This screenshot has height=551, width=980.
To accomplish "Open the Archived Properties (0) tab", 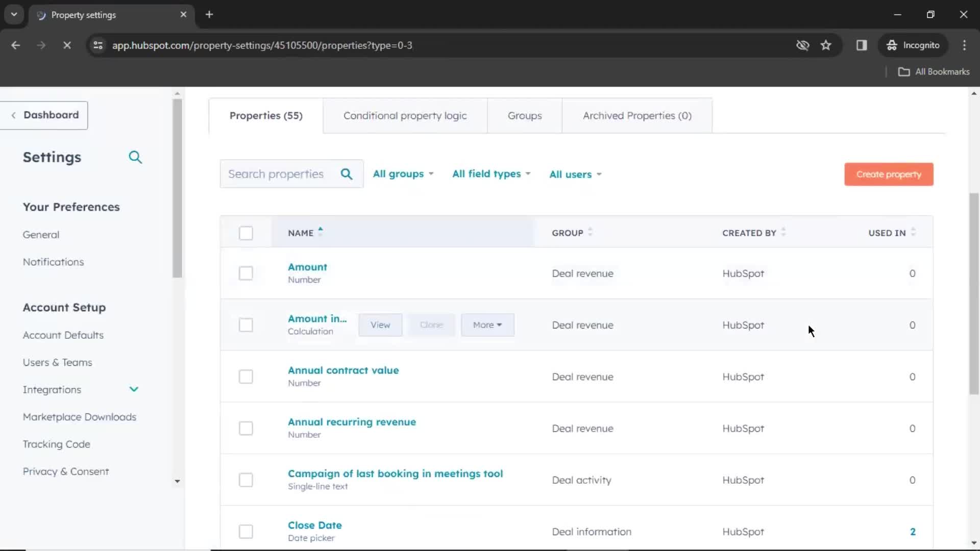I will point(637,116).
